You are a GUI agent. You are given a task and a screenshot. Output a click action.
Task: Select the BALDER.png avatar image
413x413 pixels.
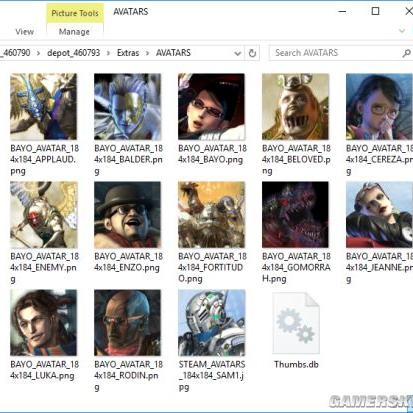pyautogui.click(x=128, y=107)
